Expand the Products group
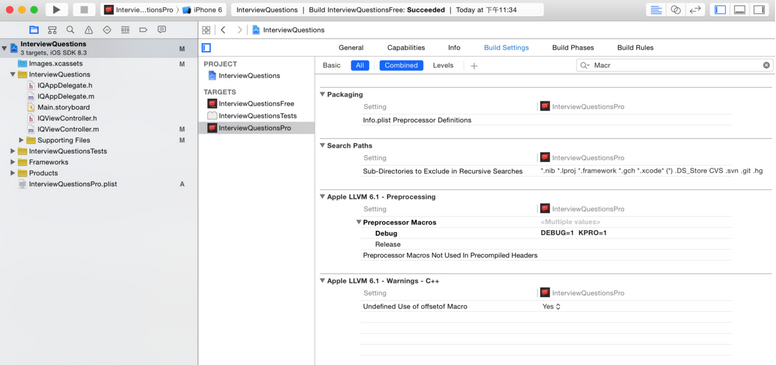Image resolution: width=776 pixels, height=365 pixels. pos(13,173)
